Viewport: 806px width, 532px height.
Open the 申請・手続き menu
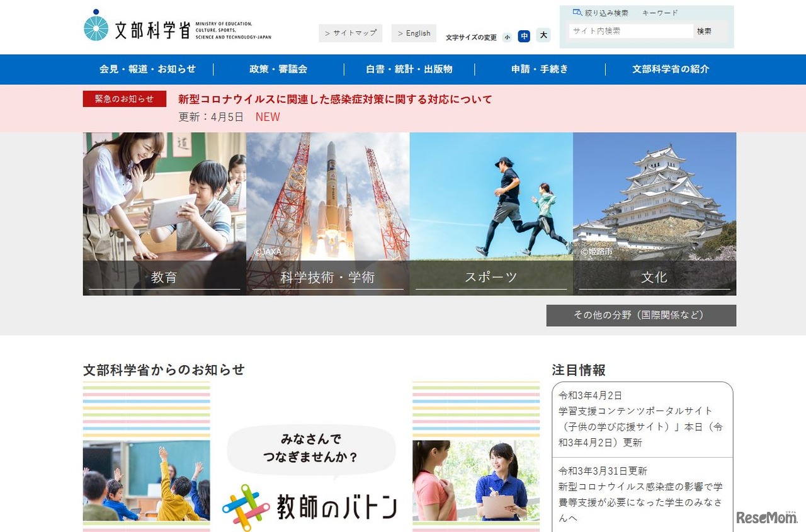(540, 69)
